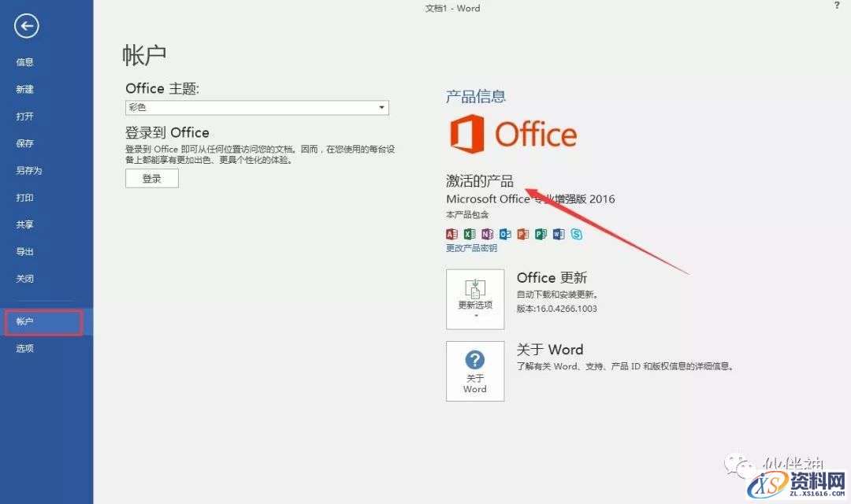This screenshot has height=504, width=851.
Task: Click the Publisher product icon
Action: [541, 234]
